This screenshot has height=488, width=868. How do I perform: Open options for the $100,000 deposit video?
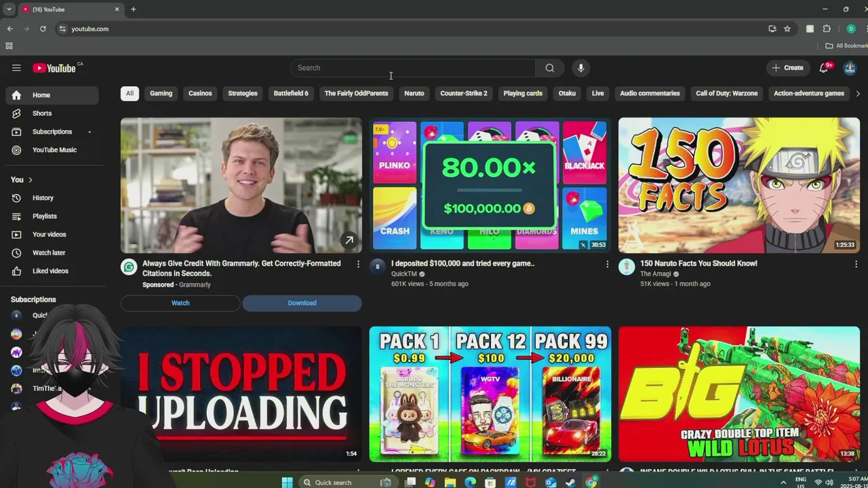(607, 264)
